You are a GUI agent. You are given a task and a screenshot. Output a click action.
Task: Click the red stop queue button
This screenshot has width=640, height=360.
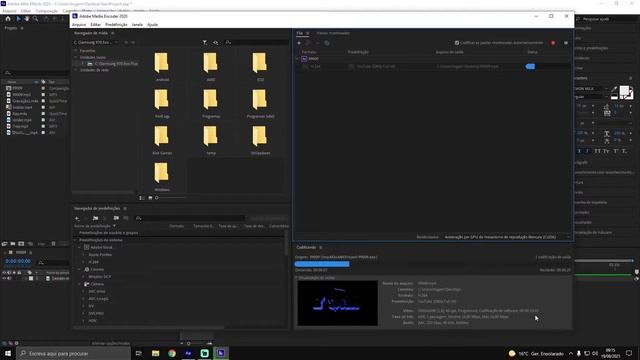(x=553, y=43)
